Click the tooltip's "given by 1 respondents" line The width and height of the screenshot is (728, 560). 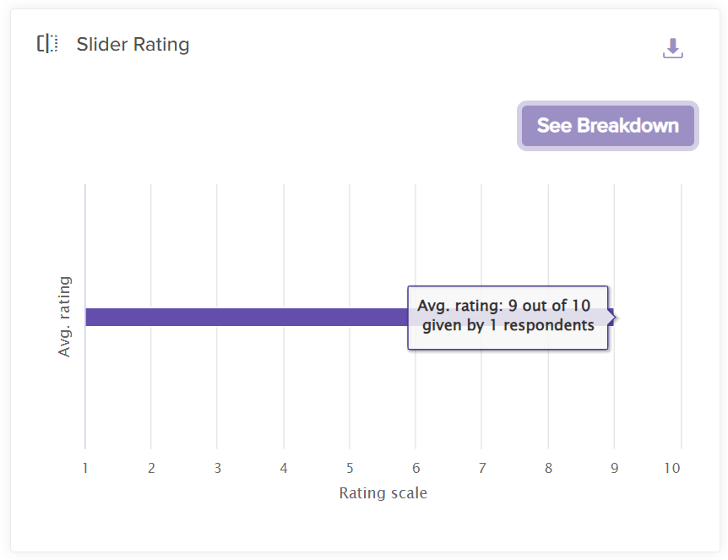click(x=508, y=325)
